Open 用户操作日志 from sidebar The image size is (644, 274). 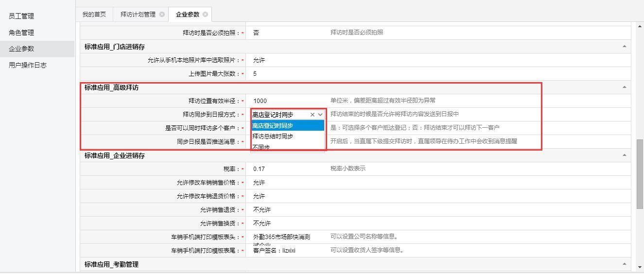[x=28, y=65]
